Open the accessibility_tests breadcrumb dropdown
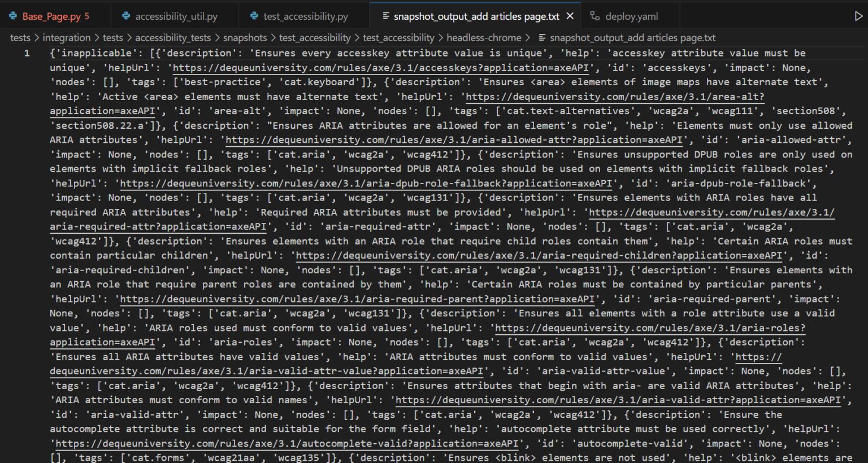This screenshot has width=868, height=463. [173, 37]
